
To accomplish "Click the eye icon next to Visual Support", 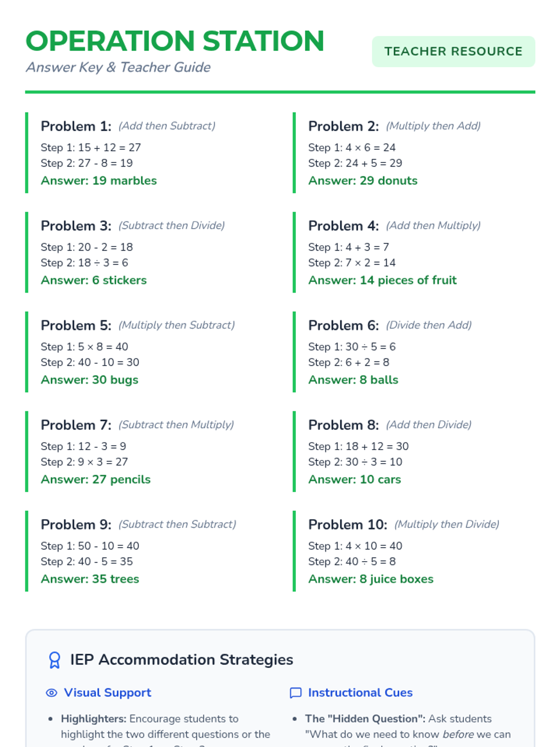I will [52, 693].
